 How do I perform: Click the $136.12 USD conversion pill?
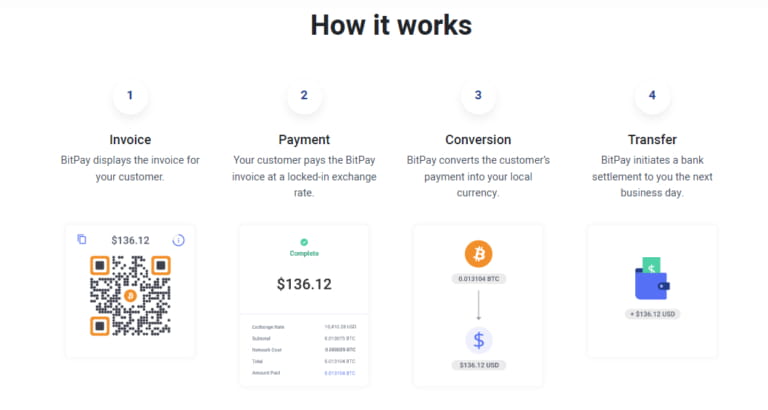click(478, 366)
